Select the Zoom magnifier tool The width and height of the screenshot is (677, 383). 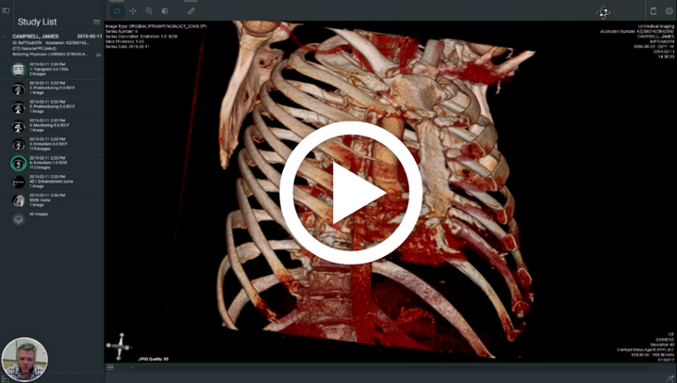tap(149, 11)
